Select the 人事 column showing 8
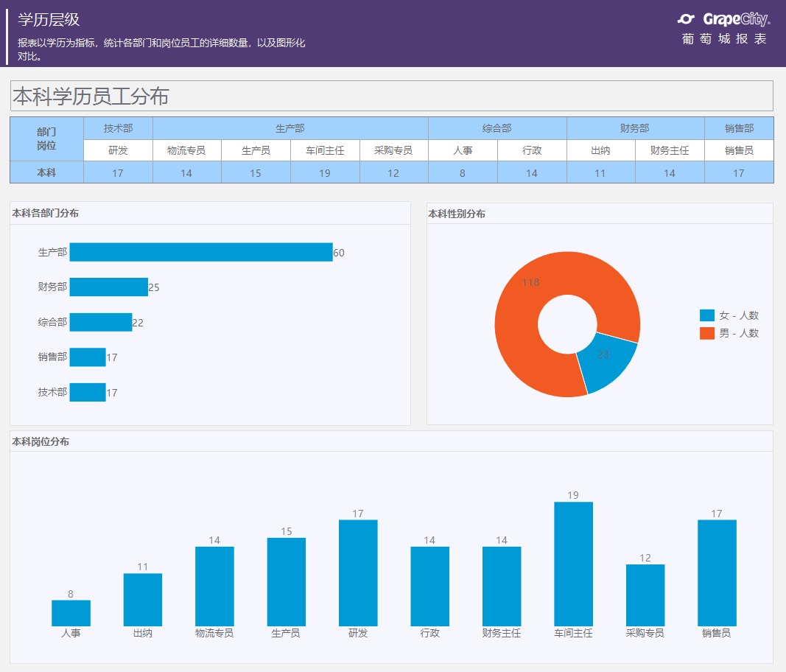 click(71, 613)
